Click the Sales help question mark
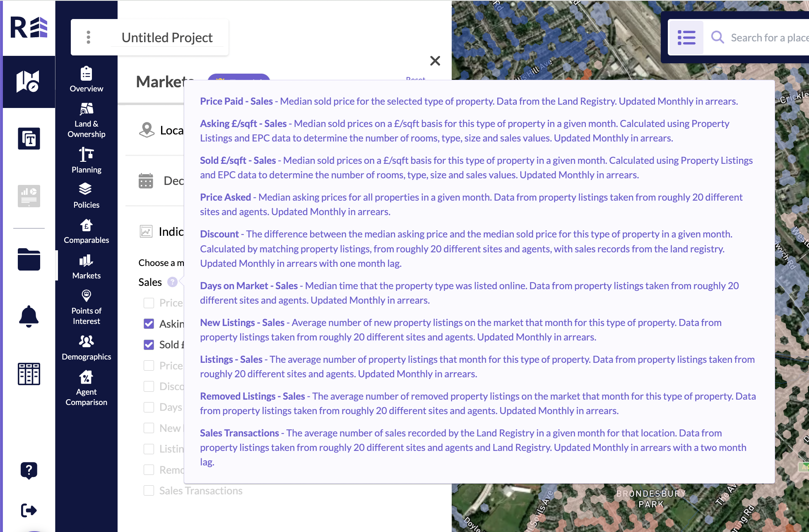 point(172,282)
